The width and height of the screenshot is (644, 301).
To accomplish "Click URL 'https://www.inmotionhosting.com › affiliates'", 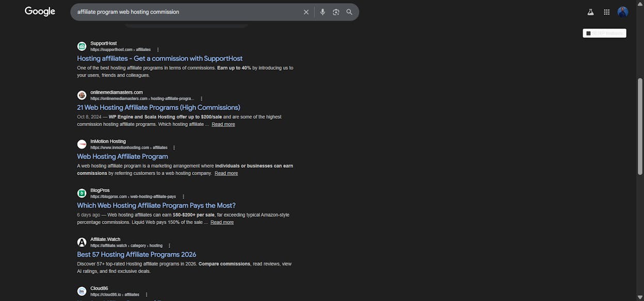I will coord(129,148).
